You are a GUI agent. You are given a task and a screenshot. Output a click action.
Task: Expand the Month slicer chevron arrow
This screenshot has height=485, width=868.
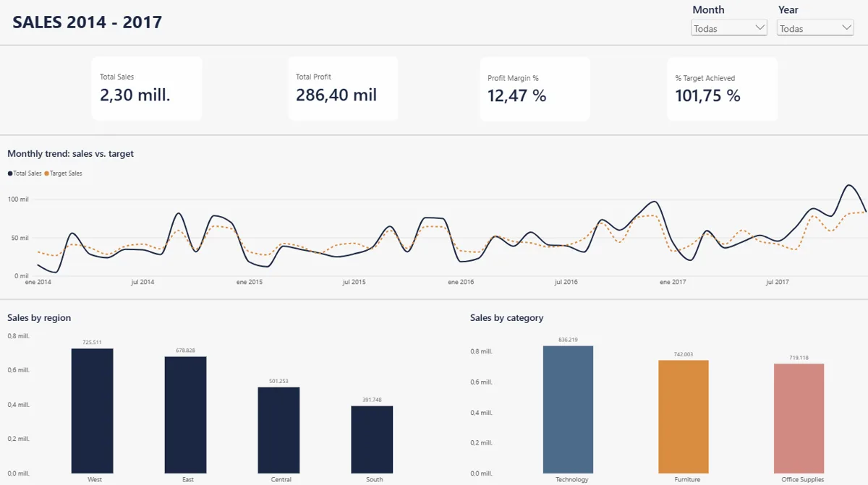click(x=759, y=27)
